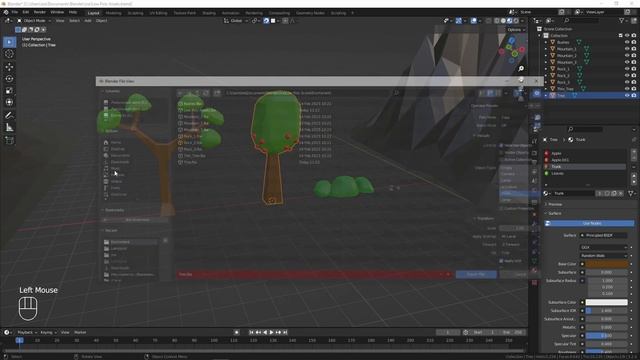Hide Mountain_1 with its eye icon
Screen dimensions: 640x360
[627, 49]
